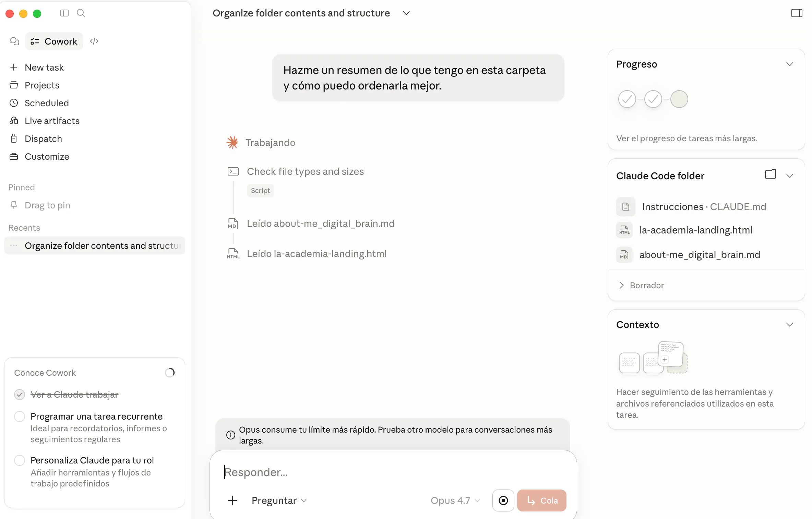Click the plus attachment icon
This screenshot has height=519, width=812.
click(232, 500)
